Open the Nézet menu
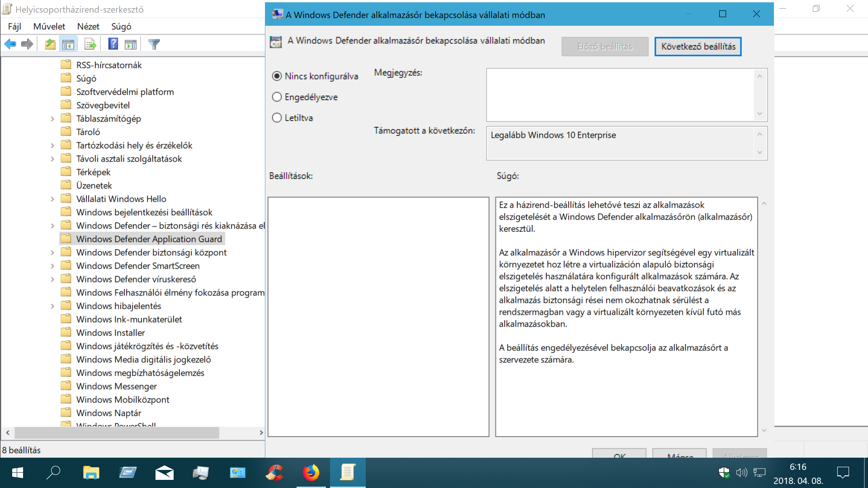The width and height of the screenshot is (868, 488). 88,26
